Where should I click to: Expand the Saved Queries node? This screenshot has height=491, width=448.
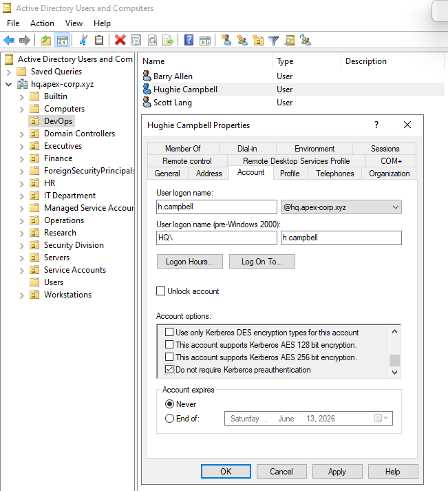click(9, 72)
